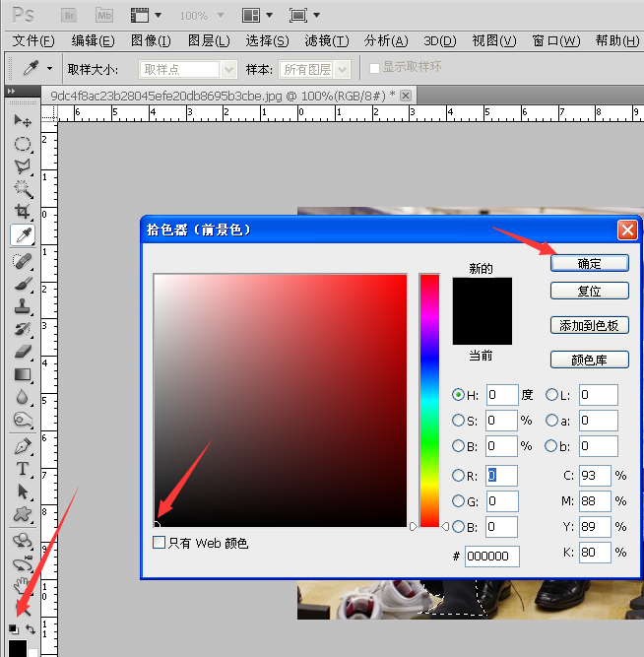
Task: Select the L lightness radio button
Action: pyautogui.click(x=551, y=395)
